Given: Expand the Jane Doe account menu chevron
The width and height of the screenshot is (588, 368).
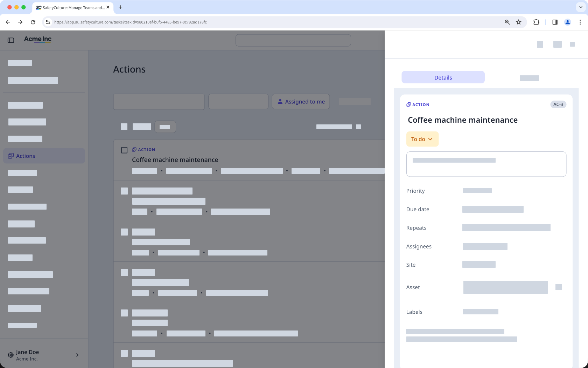Looking at the screenshot, I should (x=77, y=355).
